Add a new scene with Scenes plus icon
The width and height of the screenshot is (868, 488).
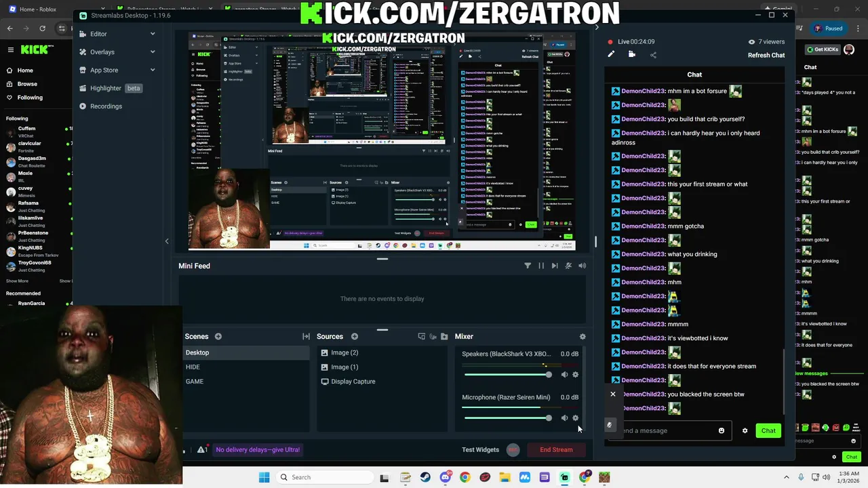(x=218, y=336)
